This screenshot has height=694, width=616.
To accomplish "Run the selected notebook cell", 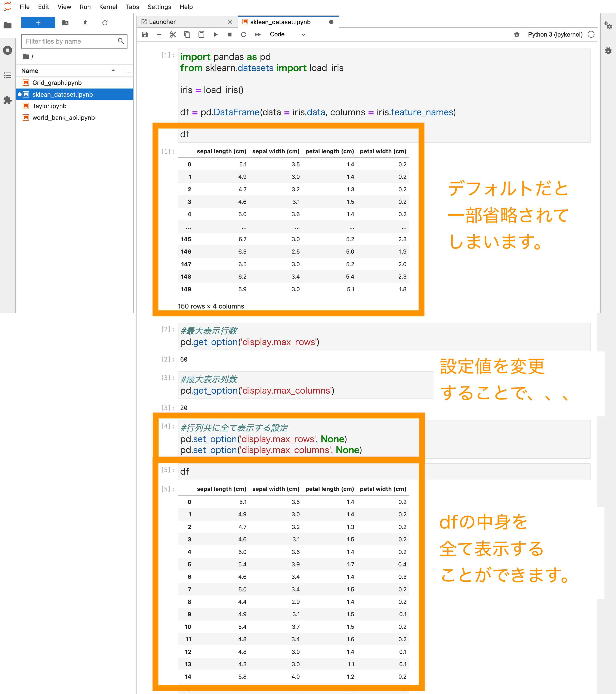I will click(216, 34).
